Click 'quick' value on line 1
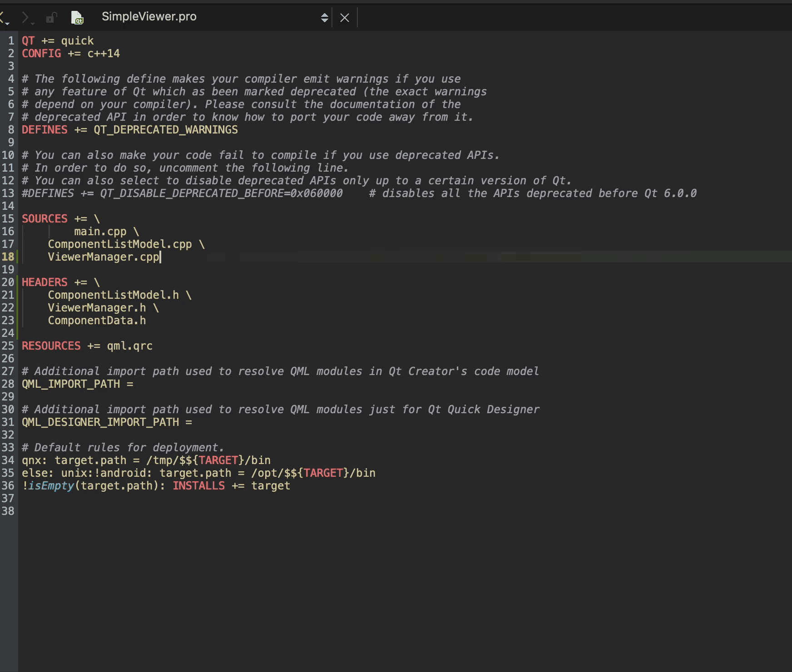The width and height of the screenshot is (792, 672). click(78, 41)
